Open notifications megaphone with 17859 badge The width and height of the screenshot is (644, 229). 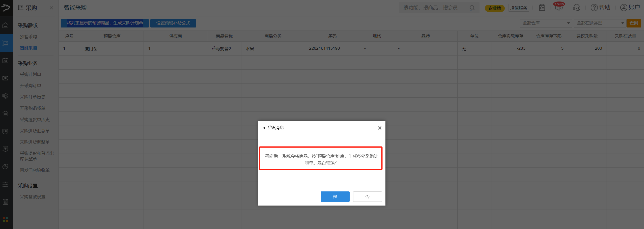[558, 8]
